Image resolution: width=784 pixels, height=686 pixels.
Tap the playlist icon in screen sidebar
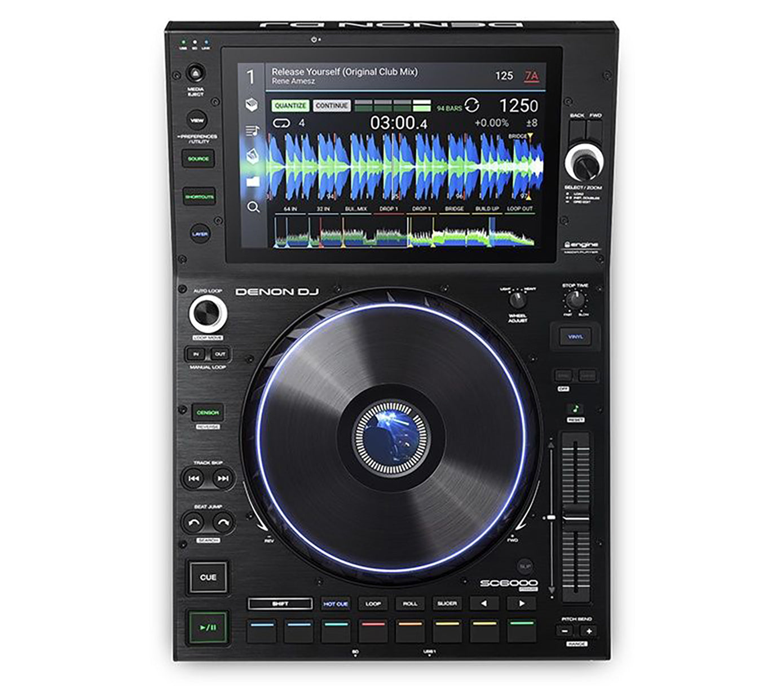[252, 131]
